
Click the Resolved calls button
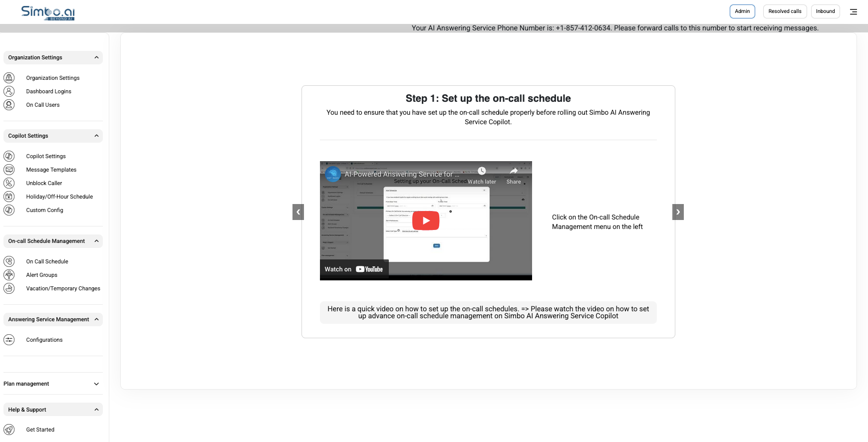[x=785, y=11]
